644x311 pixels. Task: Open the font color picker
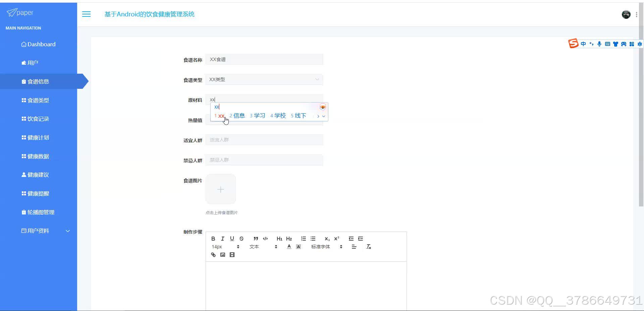[x=288, y=246]
